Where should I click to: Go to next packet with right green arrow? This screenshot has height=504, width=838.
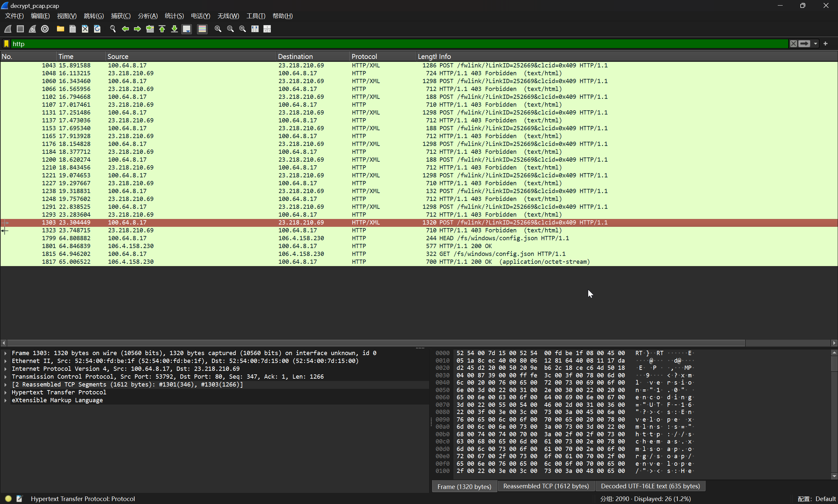click(137, 29)
